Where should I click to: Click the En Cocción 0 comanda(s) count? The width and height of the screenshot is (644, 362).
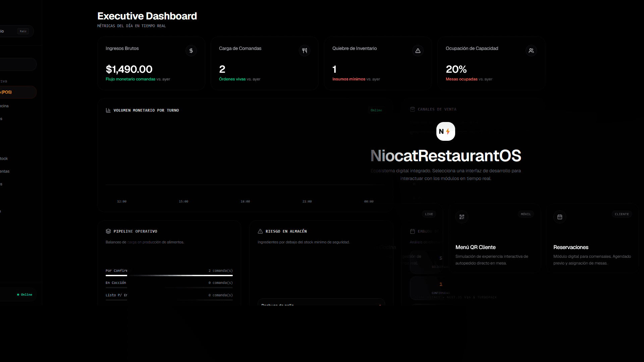[220, 283]
